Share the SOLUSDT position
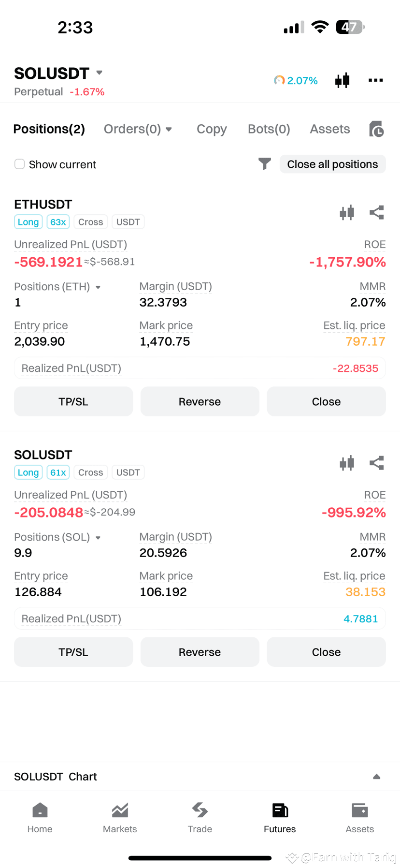 [x=377, y=463]
